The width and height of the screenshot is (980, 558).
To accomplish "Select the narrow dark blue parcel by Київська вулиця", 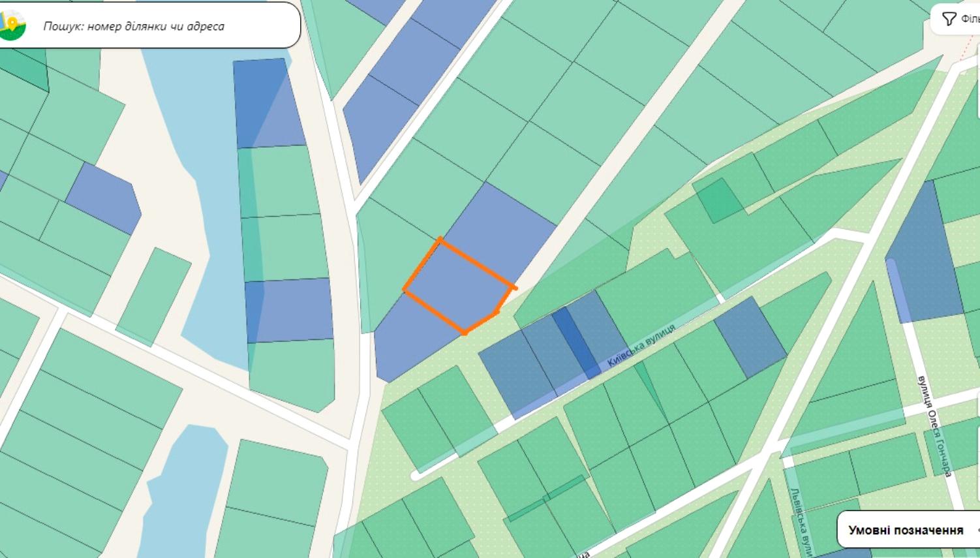I will (576, 343).
